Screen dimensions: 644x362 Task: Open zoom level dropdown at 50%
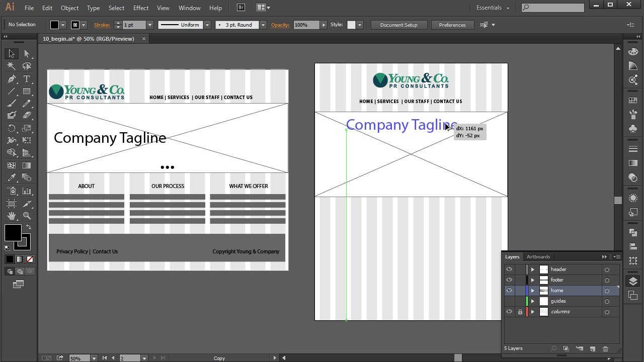point(94,358)
